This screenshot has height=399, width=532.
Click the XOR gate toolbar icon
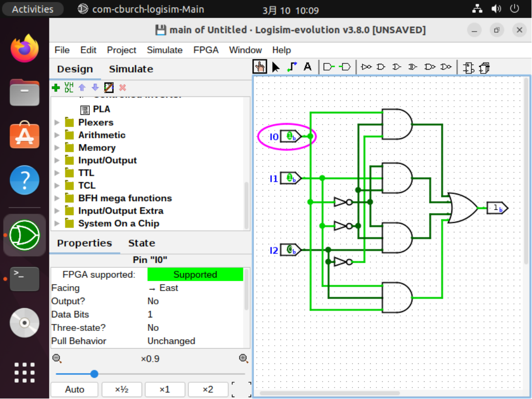pos(412,67)
